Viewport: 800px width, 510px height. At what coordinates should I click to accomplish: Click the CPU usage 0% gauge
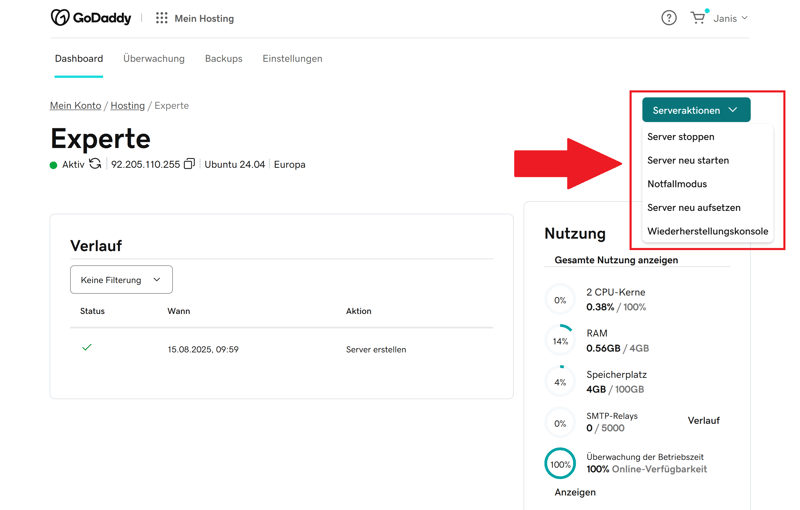pyautogui.click(x=560, y=300)
